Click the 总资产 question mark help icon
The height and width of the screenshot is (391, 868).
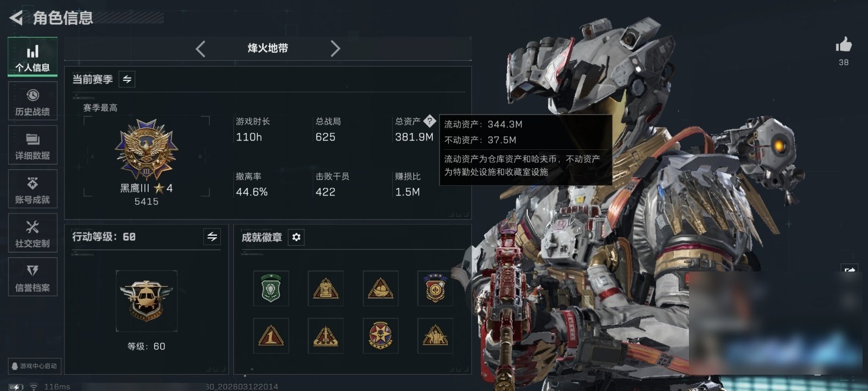[430, 121]
